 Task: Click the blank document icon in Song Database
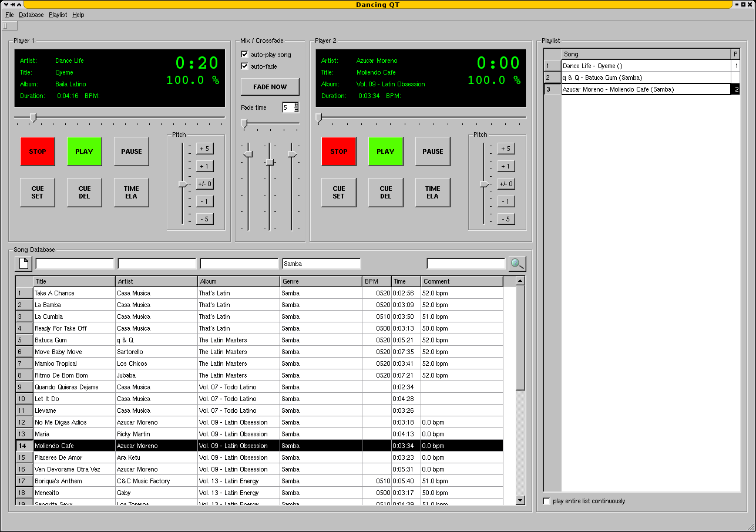[24, 264]
